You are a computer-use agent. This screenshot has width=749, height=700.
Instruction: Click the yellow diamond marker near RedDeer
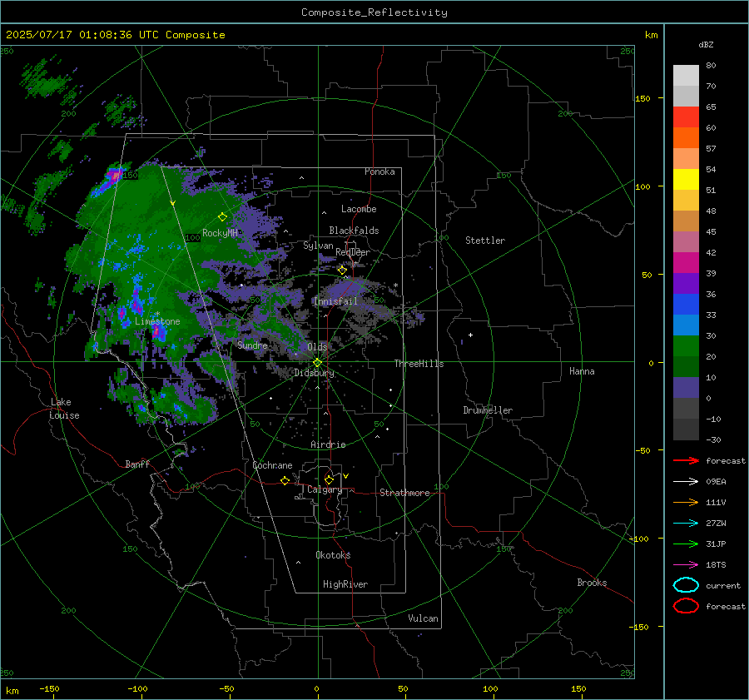(342, 271)
